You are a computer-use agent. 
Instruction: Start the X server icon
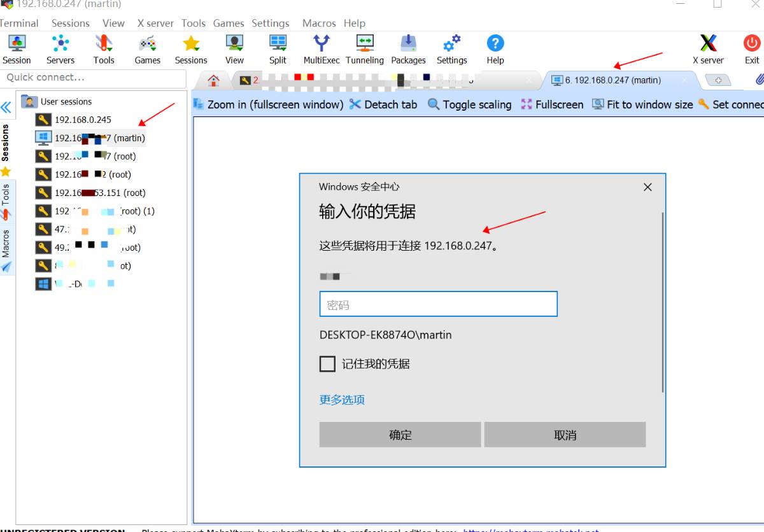[708, 49]
